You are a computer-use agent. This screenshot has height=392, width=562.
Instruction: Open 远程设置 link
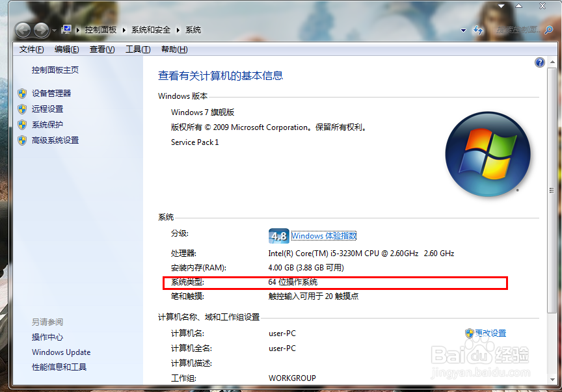[x=47, y=109]
